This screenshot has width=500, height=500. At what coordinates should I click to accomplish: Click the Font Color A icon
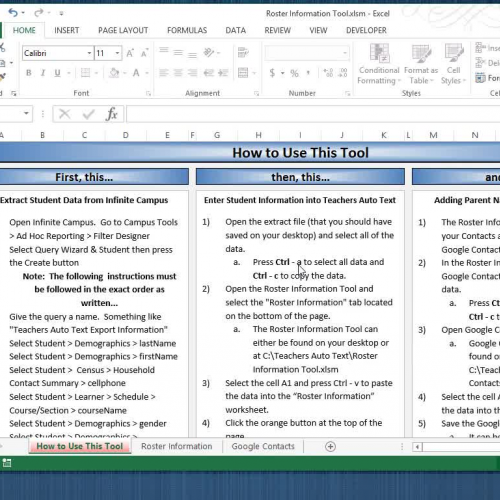click(136, 73)
